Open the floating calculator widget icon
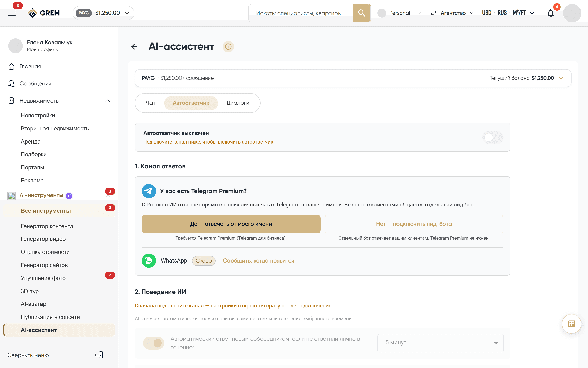 tap(571, 324)
